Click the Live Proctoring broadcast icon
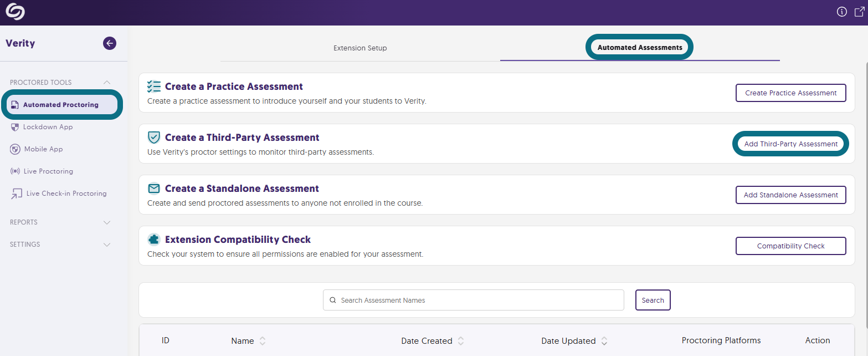Screen dimensions: 868x356 pos(15,171)
